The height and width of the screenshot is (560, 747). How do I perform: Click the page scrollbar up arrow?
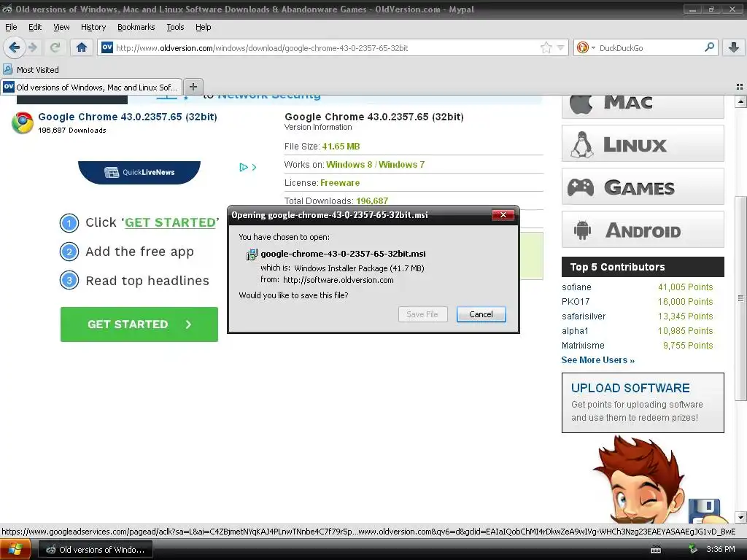point(740,101)
